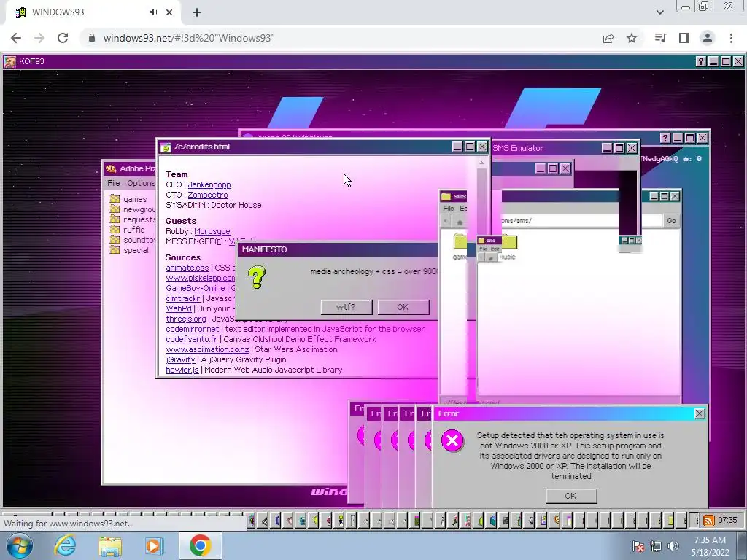Open the Chrome three-dot menu
Viewport: 747px width, 560px height.
point(731,38)
